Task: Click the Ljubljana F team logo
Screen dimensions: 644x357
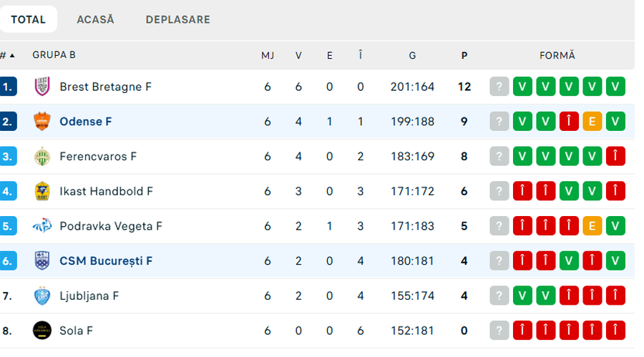Action: click(42, 295)
